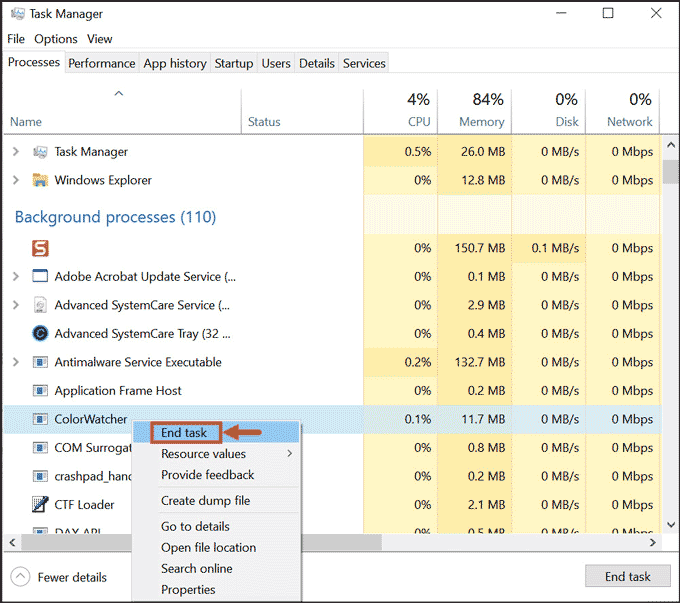Viewport: 680px width, 603px height.
Task: Click the red S process icon
Action: 40,248
